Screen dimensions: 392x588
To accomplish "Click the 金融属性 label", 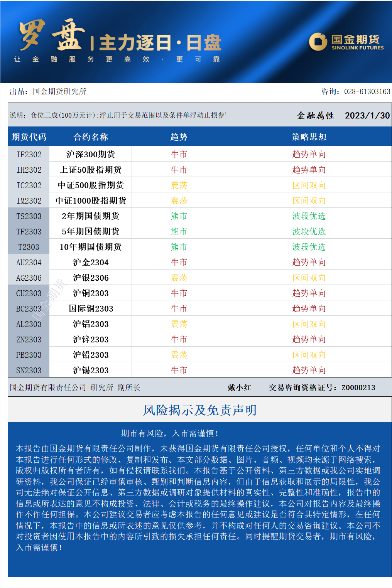I will [315, 115].
